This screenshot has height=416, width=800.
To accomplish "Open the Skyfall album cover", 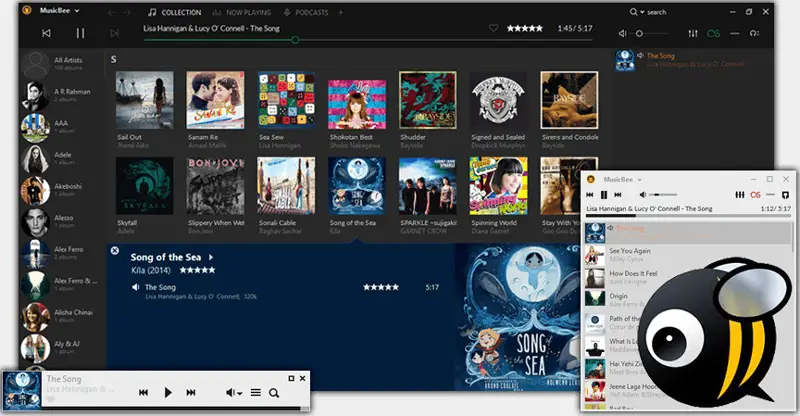I will point(144,186).
